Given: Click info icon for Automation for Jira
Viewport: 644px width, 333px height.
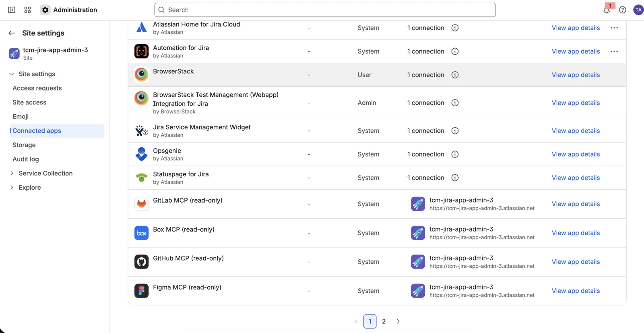Looking at the screenshot, I should 455,51.
